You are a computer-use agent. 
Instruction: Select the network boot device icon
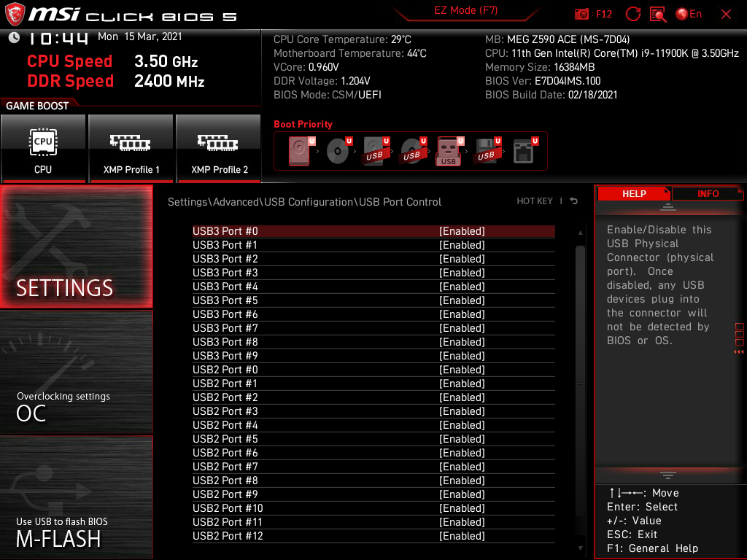click(525, 151)
